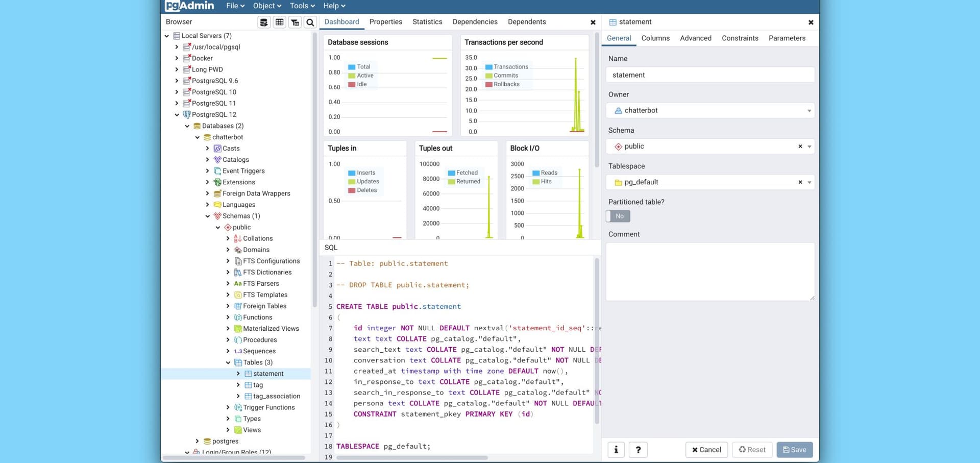Open the Columns tab in statement dialog

click(x=655, y=38)
